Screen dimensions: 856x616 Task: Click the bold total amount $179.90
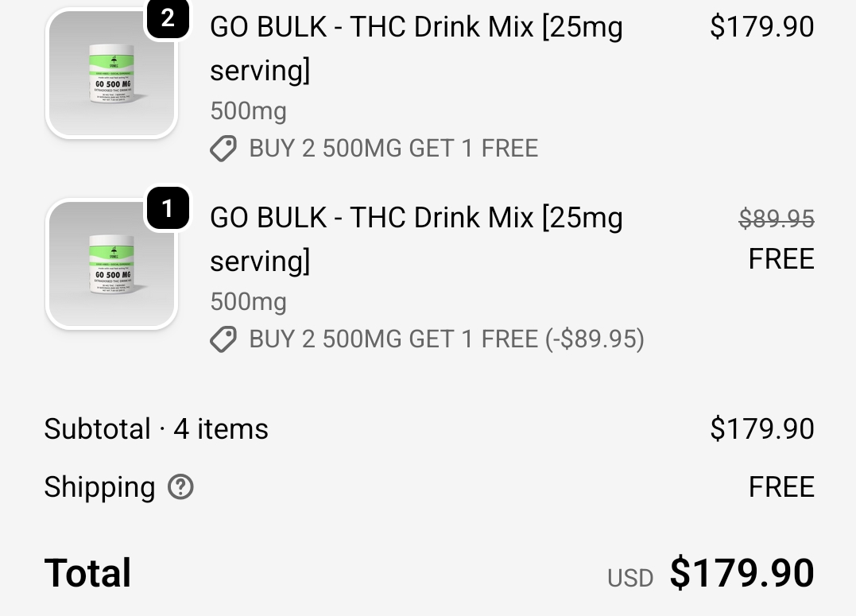point(742,574)
